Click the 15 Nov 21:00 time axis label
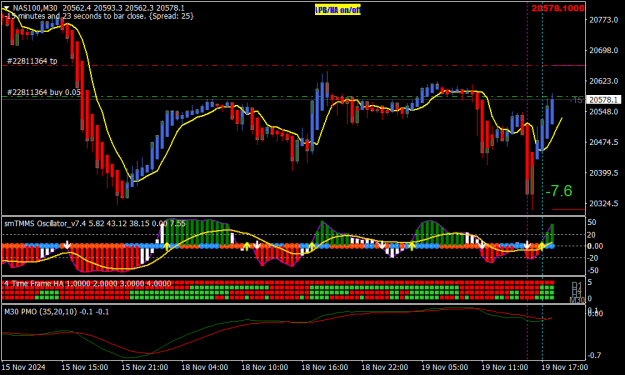 [144, 367]
